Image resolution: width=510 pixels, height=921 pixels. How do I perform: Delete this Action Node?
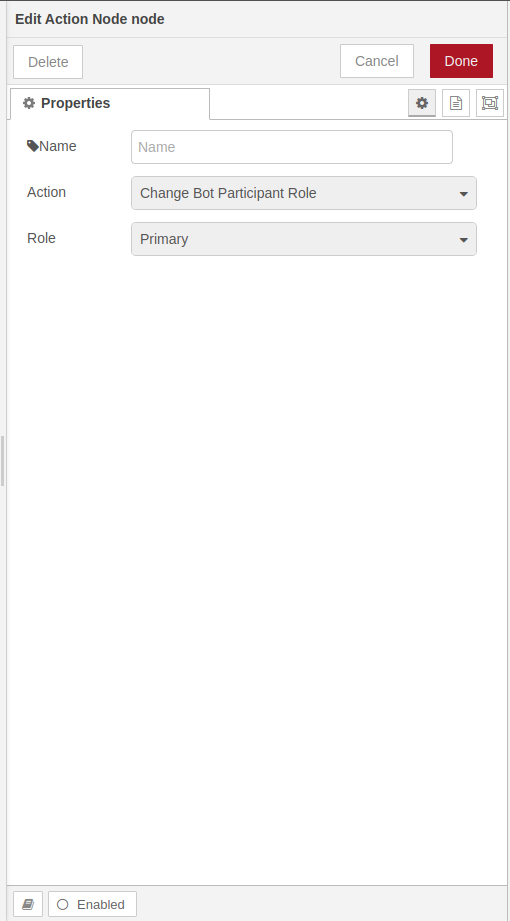pos(48,62)
